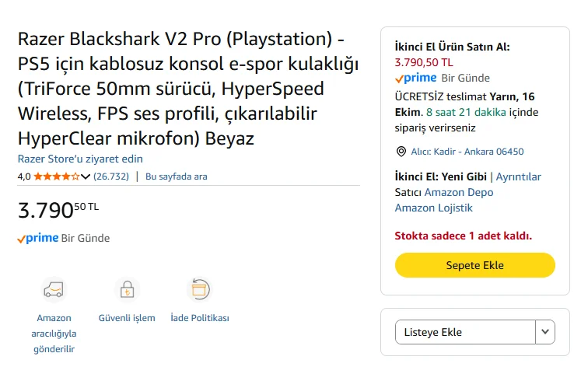Image resolution: width=588 pixels, height=367 pixels.
Task: Visit the Razer Store link
Action: click(x=80, y=159)
